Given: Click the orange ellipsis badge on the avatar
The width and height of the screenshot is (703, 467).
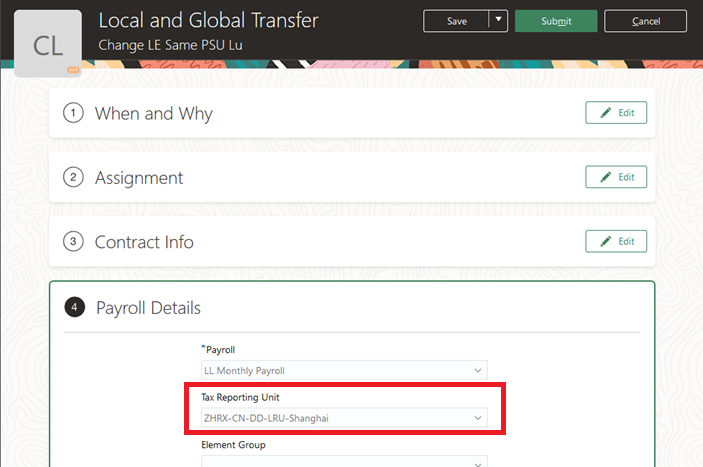Looking at the screenshot, I should (x=73, y=70).
